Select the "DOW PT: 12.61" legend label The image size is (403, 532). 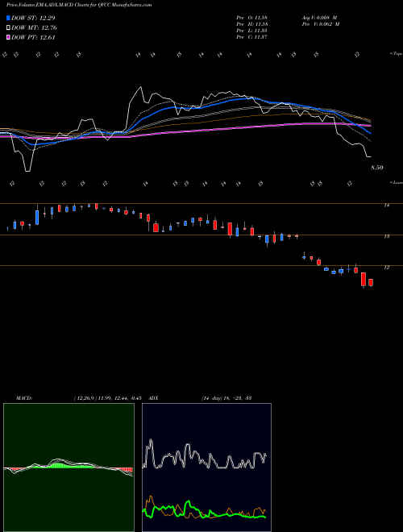pos(33,38)
